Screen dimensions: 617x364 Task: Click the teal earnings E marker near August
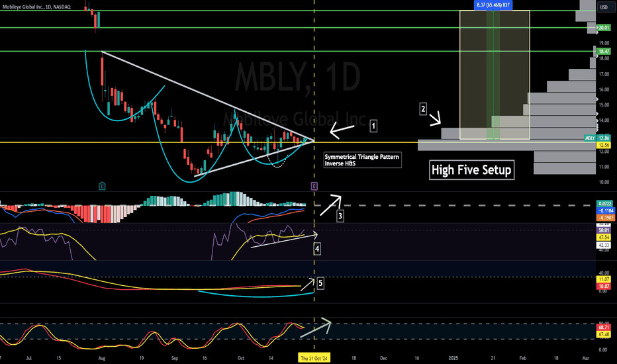coord(102,186)
